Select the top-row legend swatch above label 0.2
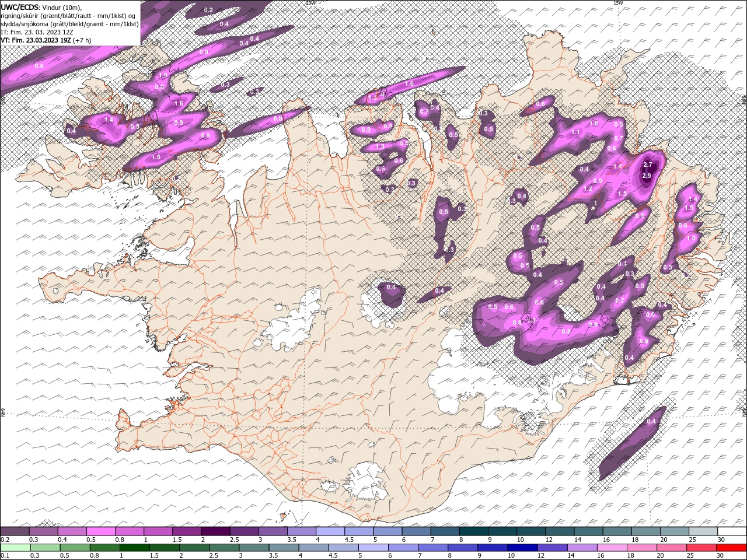 click(x=15, y=531)
